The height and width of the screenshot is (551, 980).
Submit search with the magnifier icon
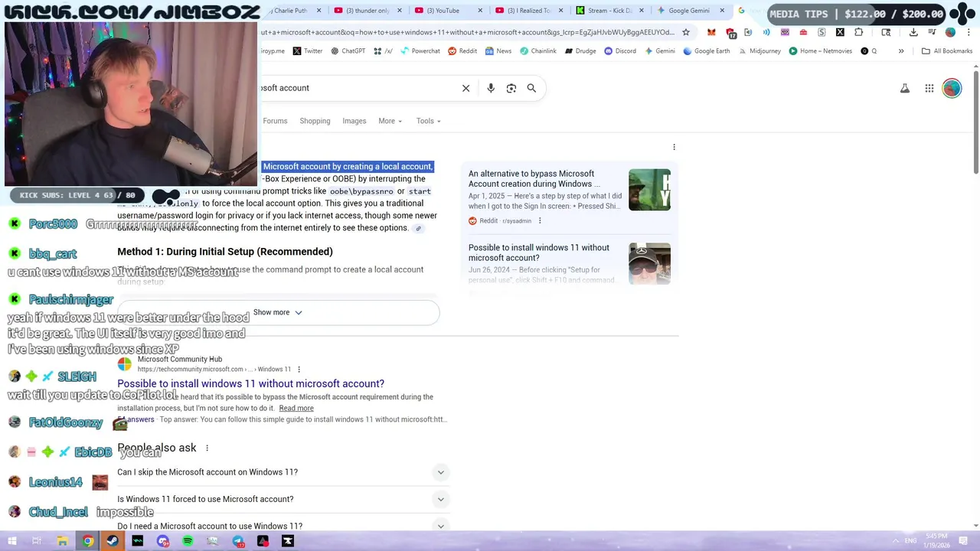531,88
